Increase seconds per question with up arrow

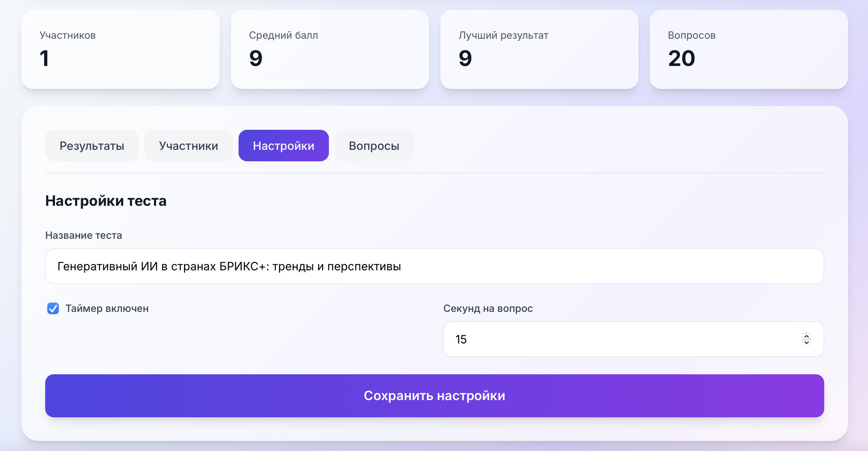point(806,336)
